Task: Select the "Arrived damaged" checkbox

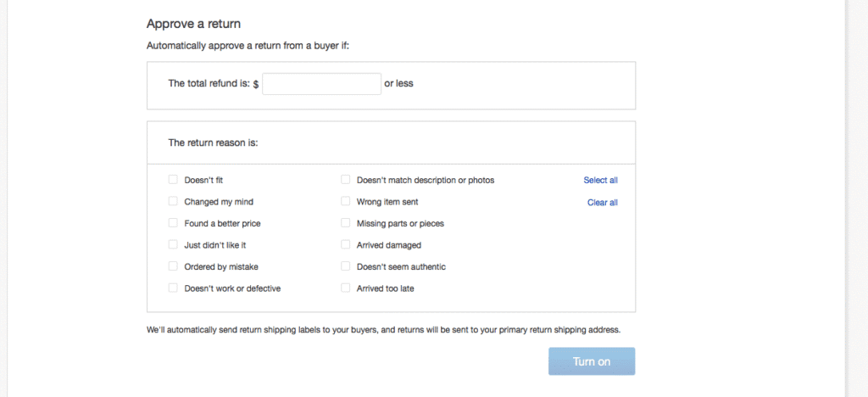Action: (x=346, y=245)
